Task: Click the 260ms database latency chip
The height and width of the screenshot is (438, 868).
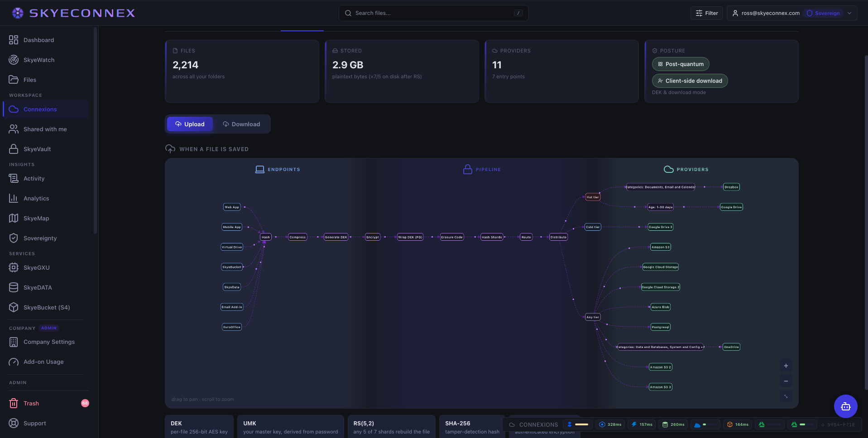Action: click(x=673, y=424)
